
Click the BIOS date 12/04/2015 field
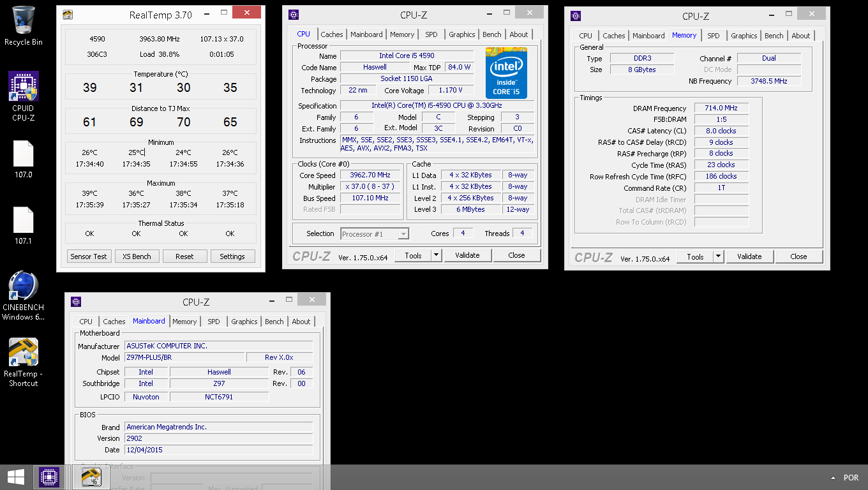pos(219,450)
